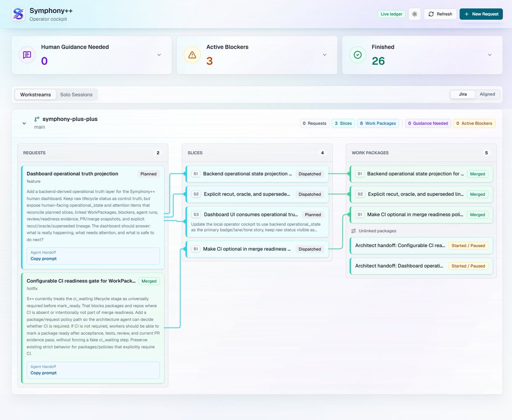Viewport: 512px width, 420px height.
Task: Click the Unlinked packages link icon
Action: 354,231
